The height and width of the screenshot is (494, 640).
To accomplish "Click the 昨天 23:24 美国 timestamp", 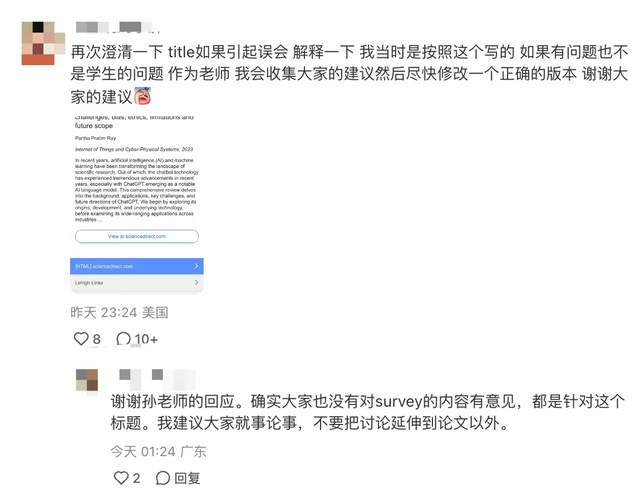I will click(119, 312).
